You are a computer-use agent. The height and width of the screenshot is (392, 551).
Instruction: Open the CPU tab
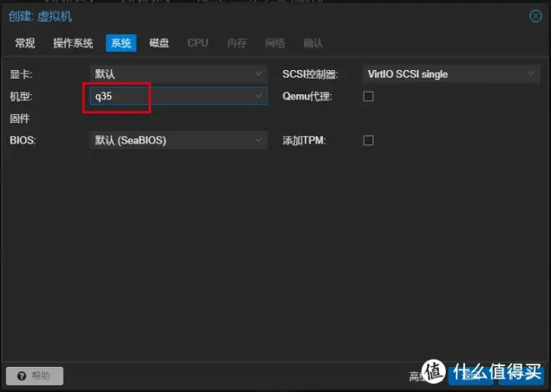[x=198, y=43]
